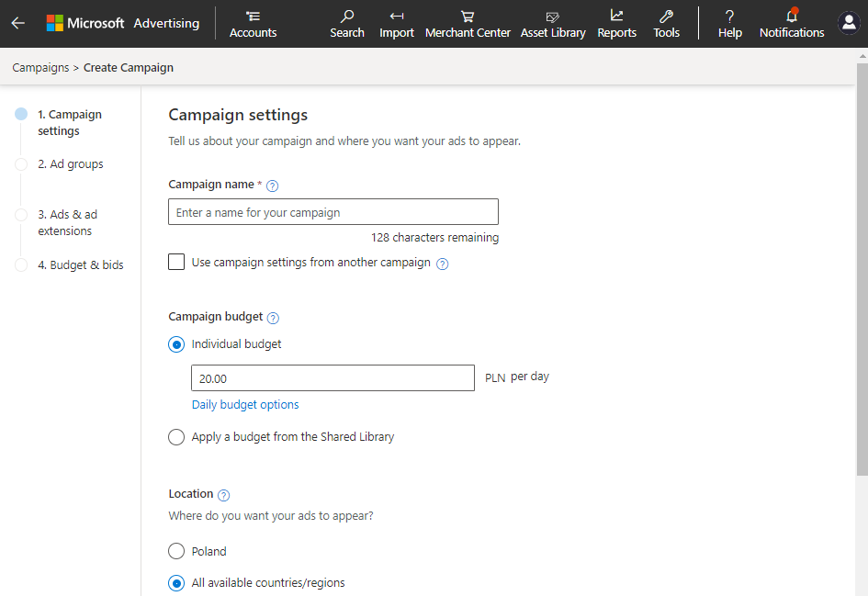
Task: Click the back arrow icon
Action: (x=18, y=23)
